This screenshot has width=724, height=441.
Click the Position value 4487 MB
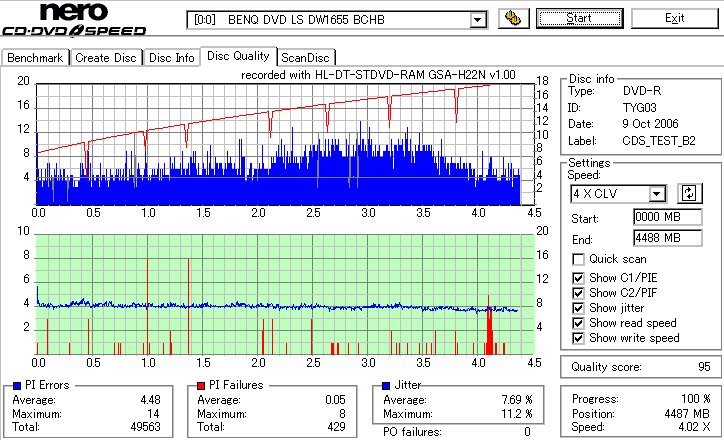pos(687,414)
